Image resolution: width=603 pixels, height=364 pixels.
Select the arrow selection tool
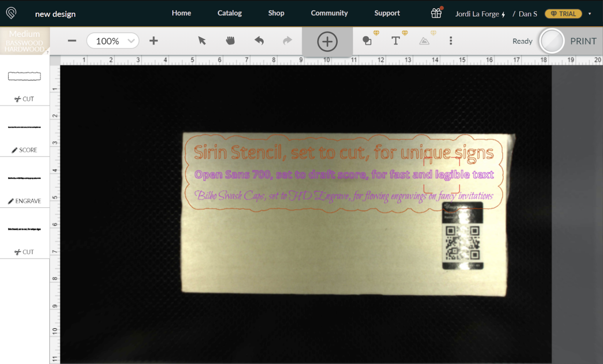[x=201, y=40]
